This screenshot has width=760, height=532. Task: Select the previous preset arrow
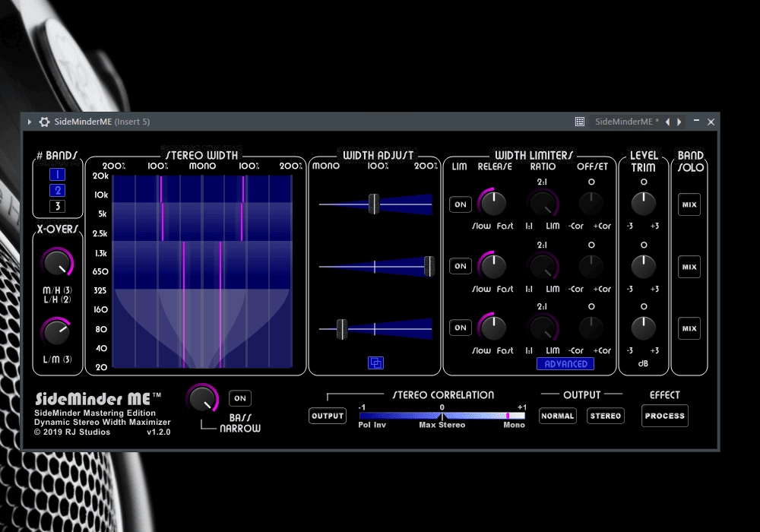coord(668,122)
